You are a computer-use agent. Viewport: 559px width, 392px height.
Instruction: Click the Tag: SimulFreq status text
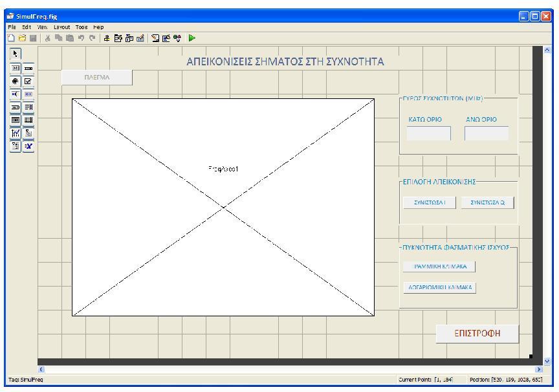coord(25,380)
